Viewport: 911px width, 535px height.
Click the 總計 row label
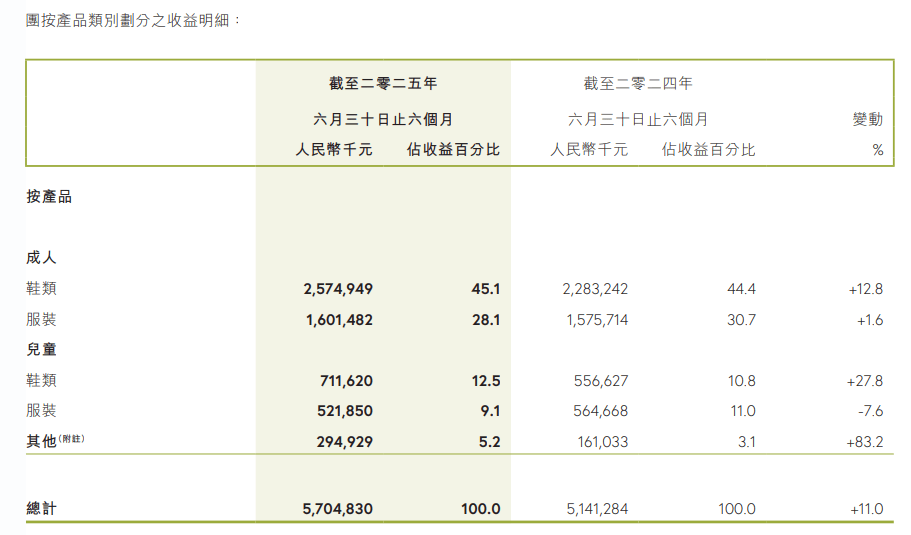(41, 509)
